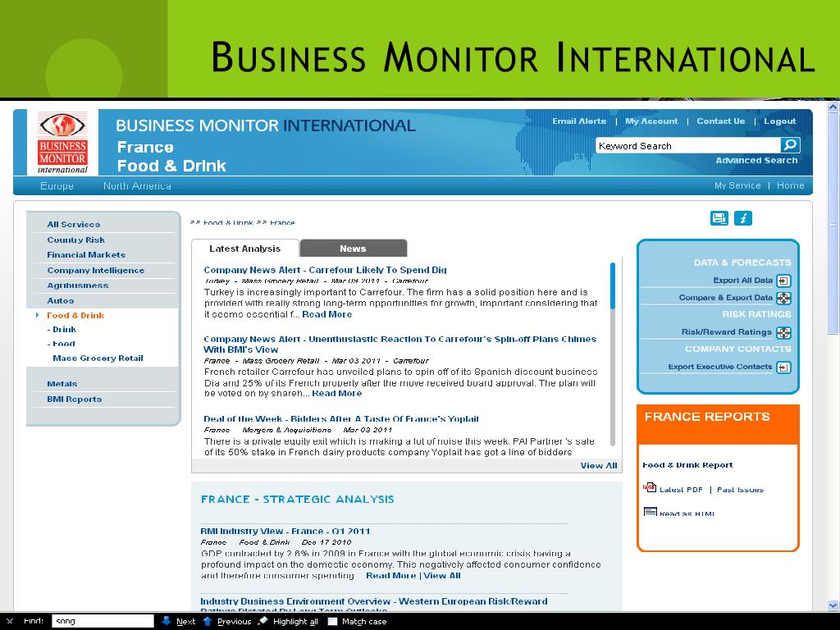Select Agribusiness in sidebar
The image size is (840, 630).
point(78,285)
